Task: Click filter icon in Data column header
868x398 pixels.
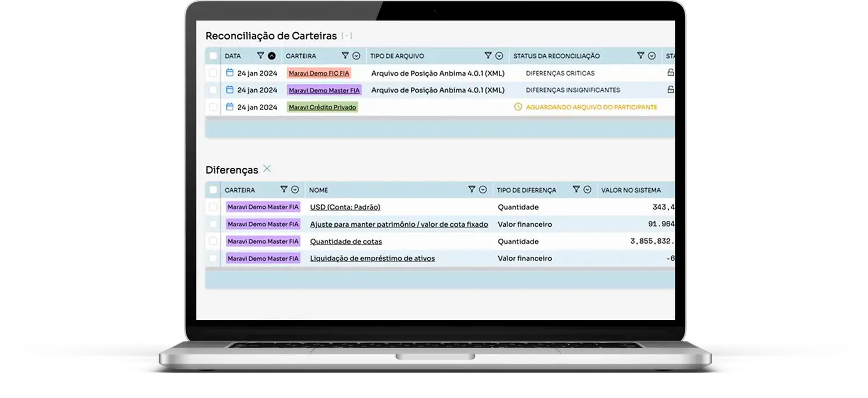Action: [x=260, y=56]
